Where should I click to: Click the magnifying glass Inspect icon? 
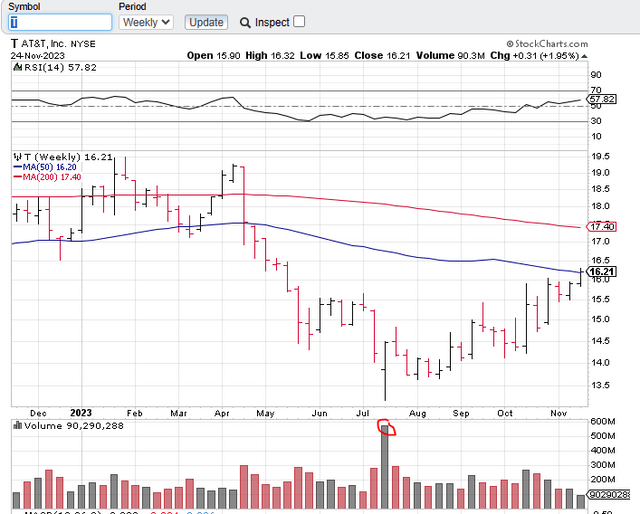tap(245, 22)
